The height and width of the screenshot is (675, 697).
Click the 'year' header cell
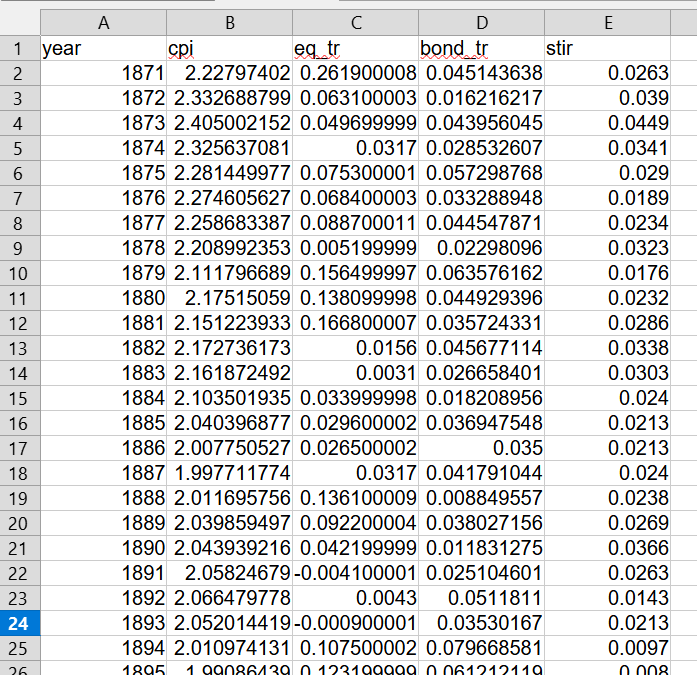[104, 48]
